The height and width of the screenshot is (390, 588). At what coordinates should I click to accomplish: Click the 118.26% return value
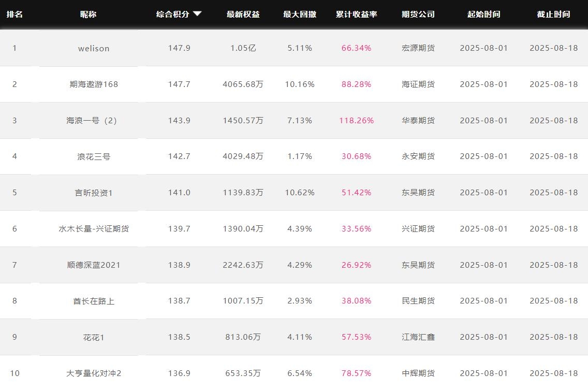(356, 121)
